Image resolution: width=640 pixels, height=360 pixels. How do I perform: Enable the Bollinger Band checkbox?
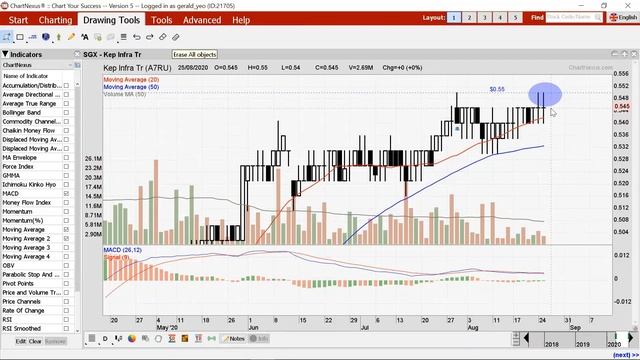tap(66, 112)
